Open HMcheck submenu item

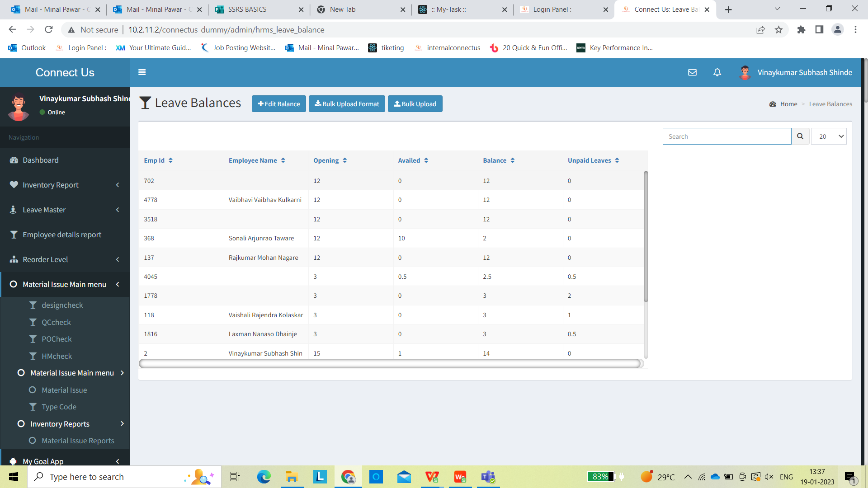57,356
